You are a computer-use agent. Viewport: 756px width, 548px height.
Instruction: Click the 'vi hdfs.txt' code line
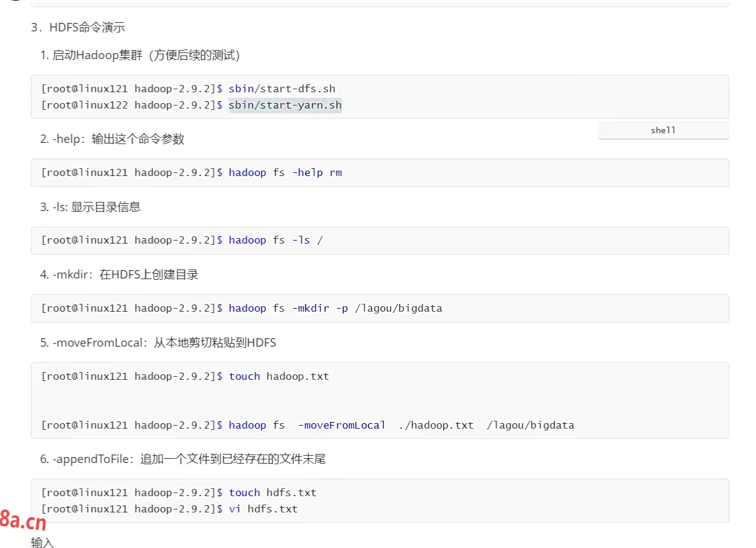pyautogui.click(x=263, y=509)
